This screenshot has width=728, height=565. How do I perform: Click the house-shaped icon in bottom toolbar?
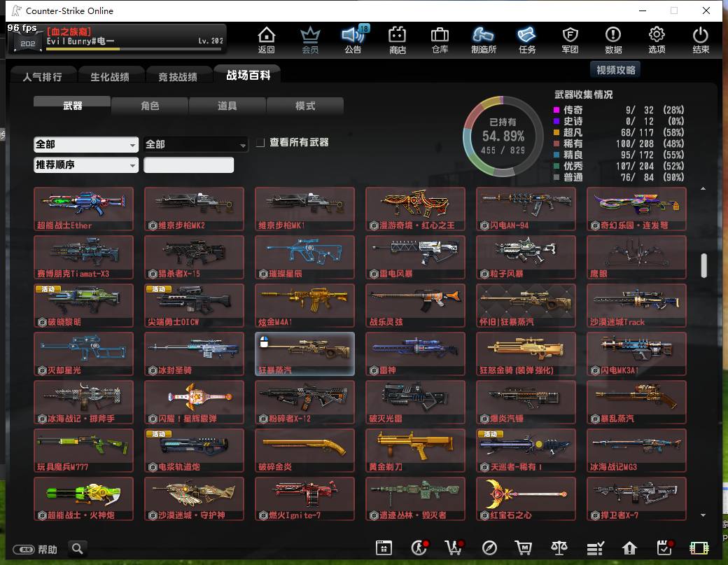[629, 547]
